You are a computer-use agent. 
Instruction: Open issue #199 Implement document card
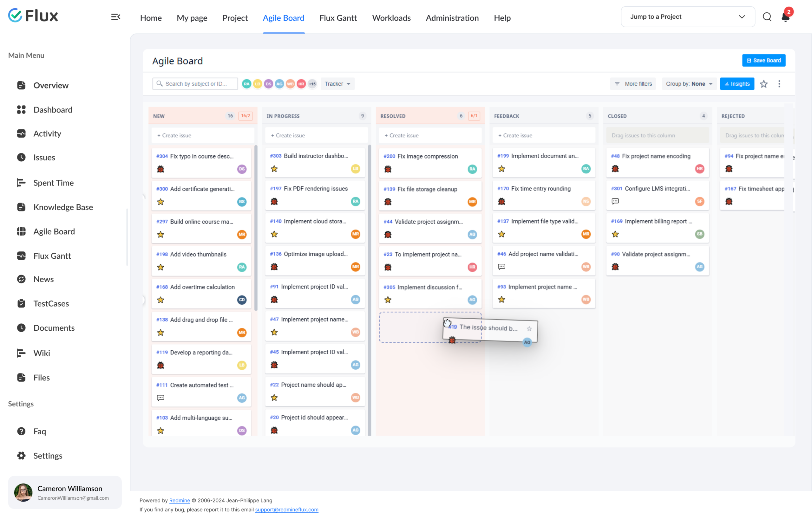coord(544,162)
